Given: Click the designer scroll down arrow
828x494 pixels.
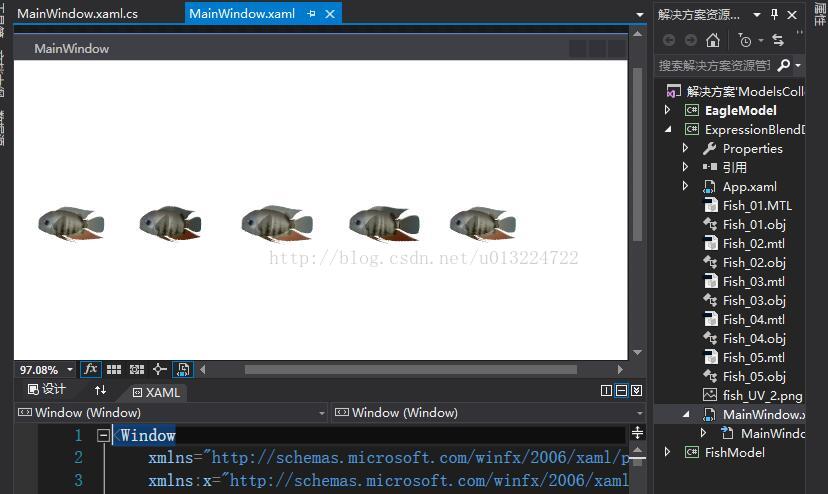Looking at the screenshot, I should click(637, 352).
